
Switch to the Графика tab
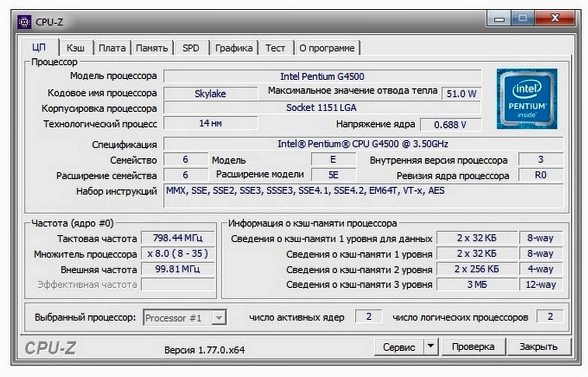point(234,48)
